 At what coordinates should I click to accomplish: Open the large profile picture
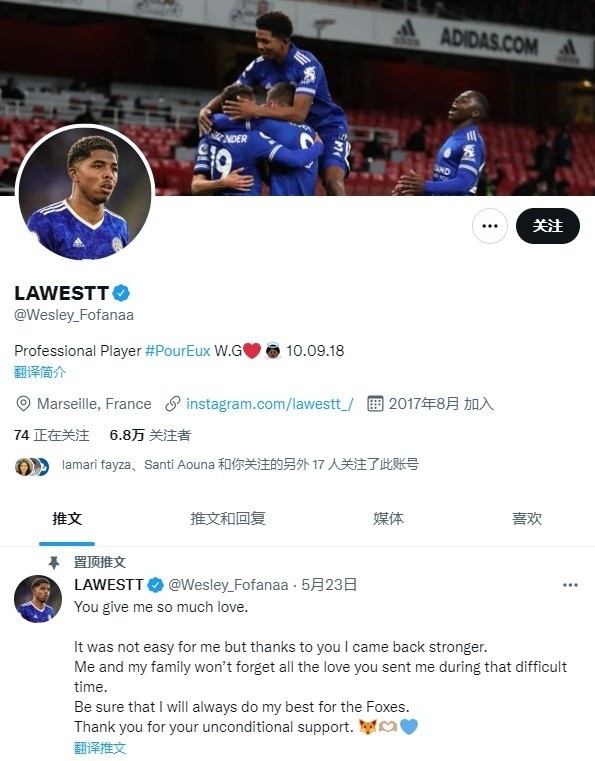tap(85, 193)
